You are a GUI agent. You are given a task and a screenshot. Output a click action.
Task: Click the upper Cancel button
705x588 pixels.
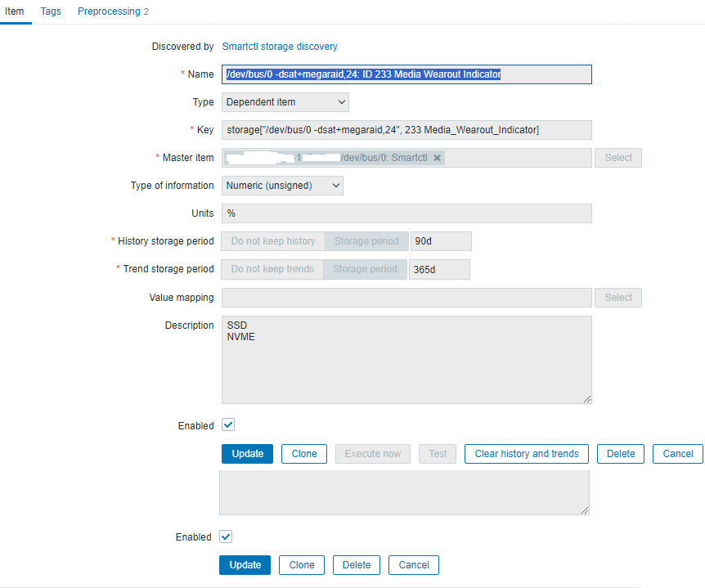point(677,454)
